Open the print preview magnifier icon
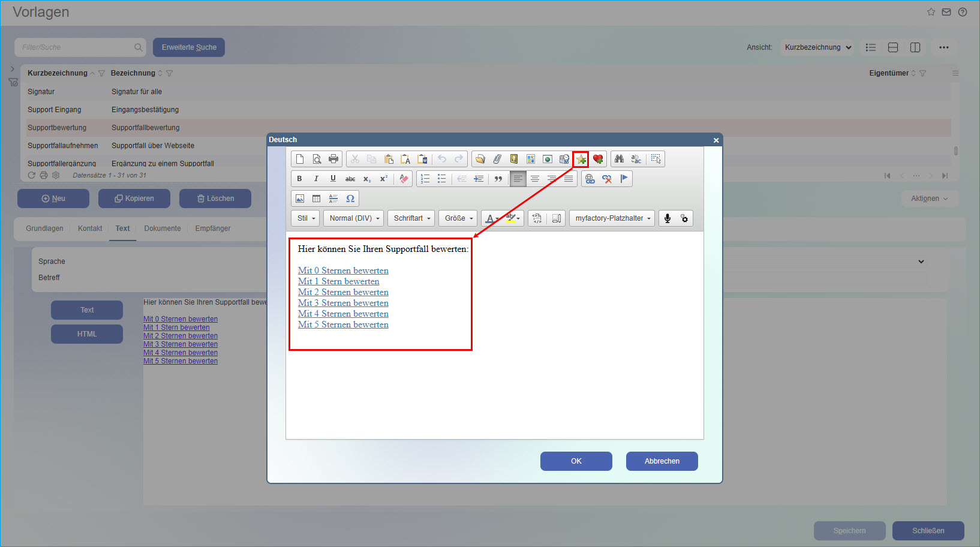 pos(317,159)
